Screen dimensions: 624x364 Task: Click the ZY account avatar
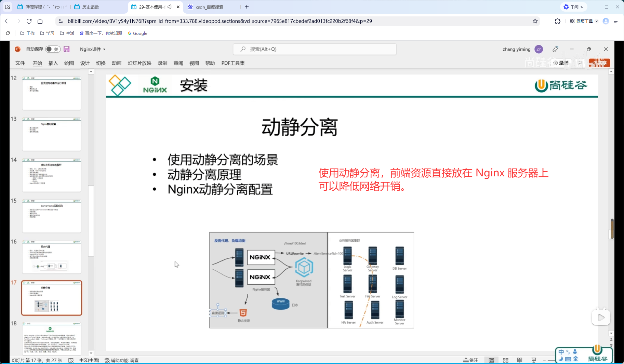[539, 49]
